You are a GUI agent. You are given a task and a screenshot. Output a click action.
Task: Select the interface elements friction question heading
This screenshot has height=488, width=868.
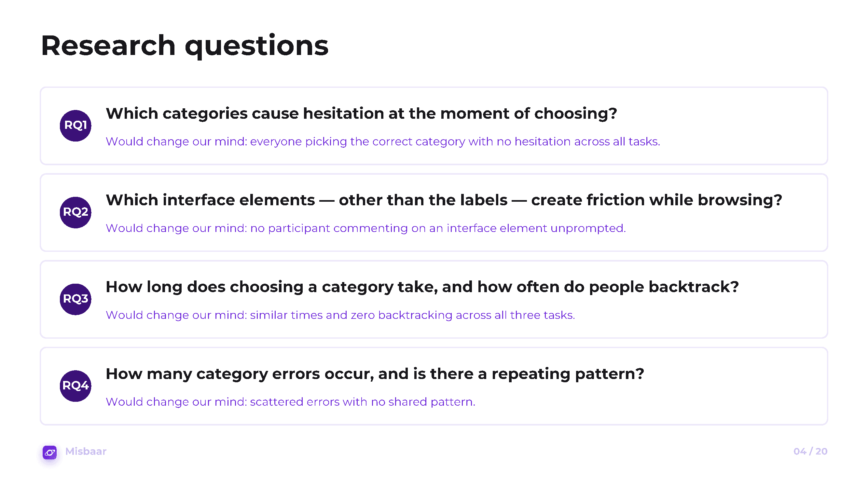click(x=444, y=200)
